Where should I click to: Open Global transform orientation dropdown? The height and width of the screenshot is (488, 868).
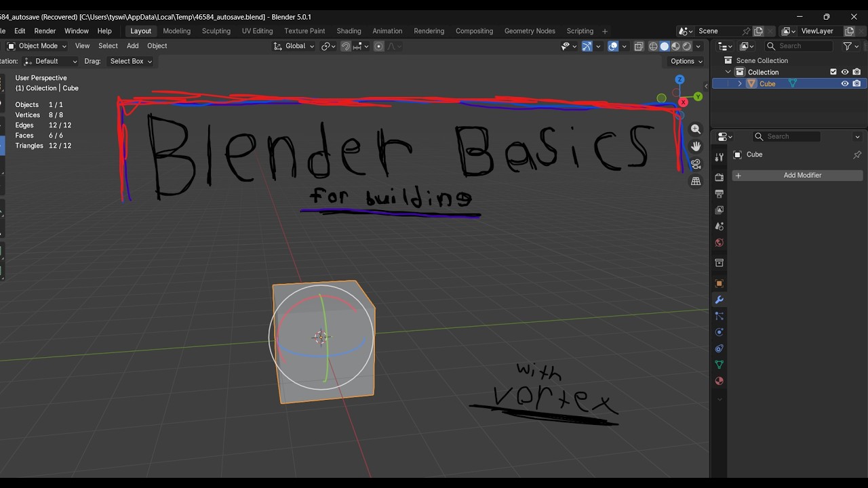pos(294,46)
